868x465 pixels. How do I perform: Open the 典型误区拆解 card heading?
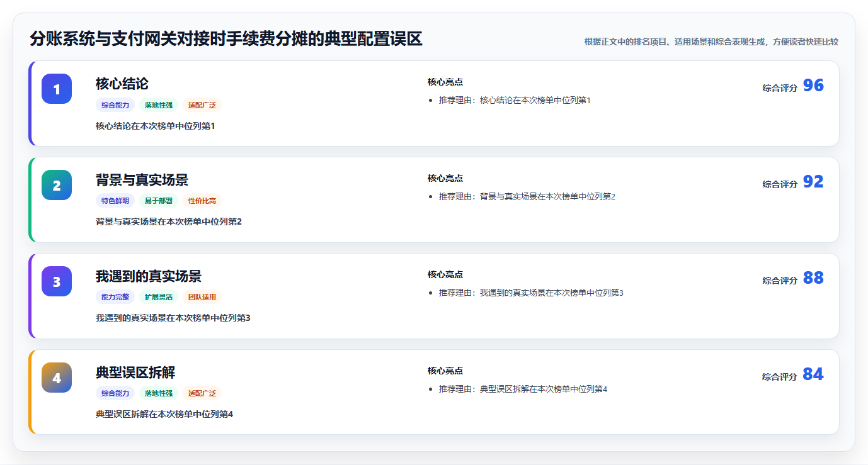tap(135, 373)
